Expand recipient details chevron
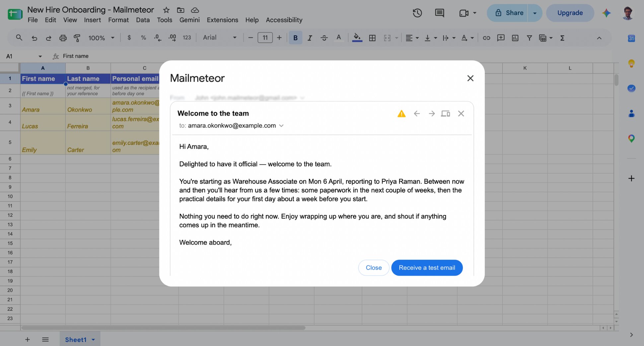The image size is (644, 346). [x=281, y=126]
